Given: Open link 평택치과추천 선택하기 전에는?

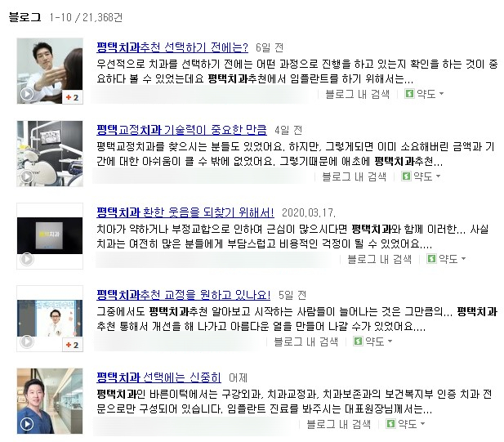Looking at the screenshot, I should click(172, 47).
